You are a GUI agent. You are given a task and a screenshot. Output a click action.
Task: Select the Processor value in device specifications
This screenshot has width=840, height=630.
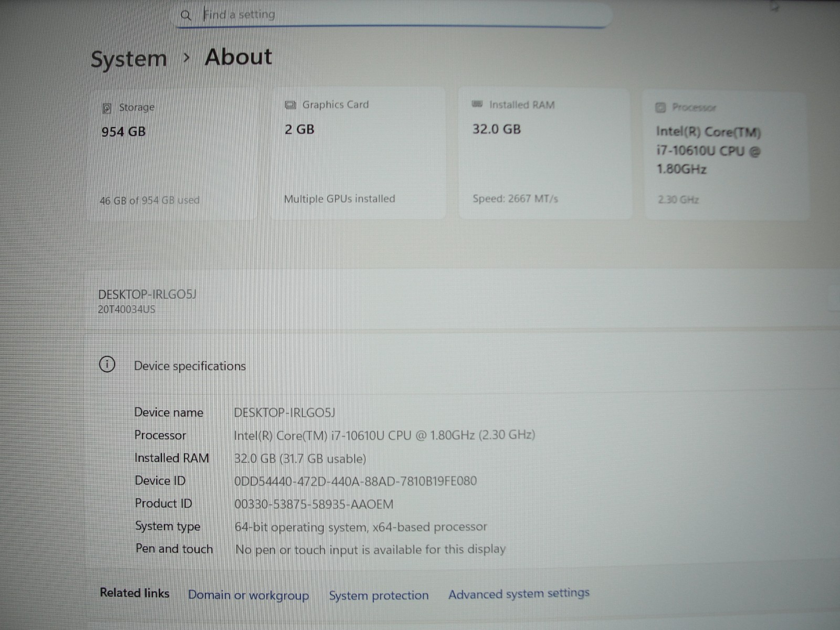click(384, 435)
